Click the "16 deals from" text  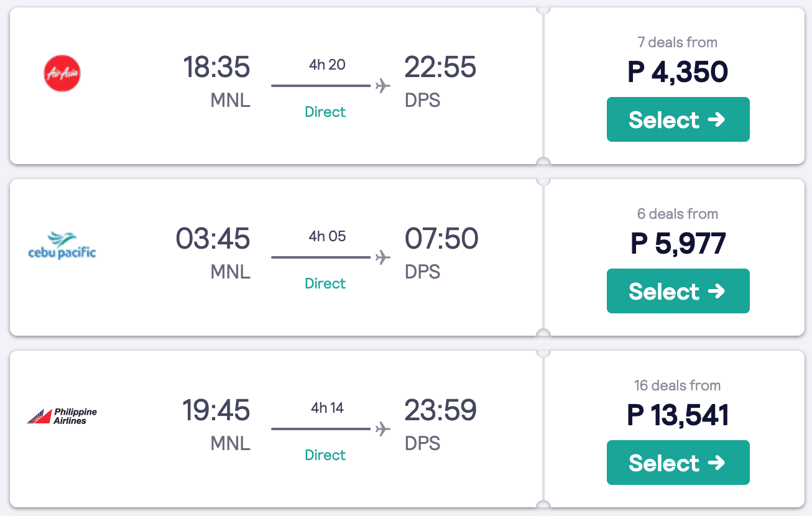pyautogui.click(x=677, y=385)
